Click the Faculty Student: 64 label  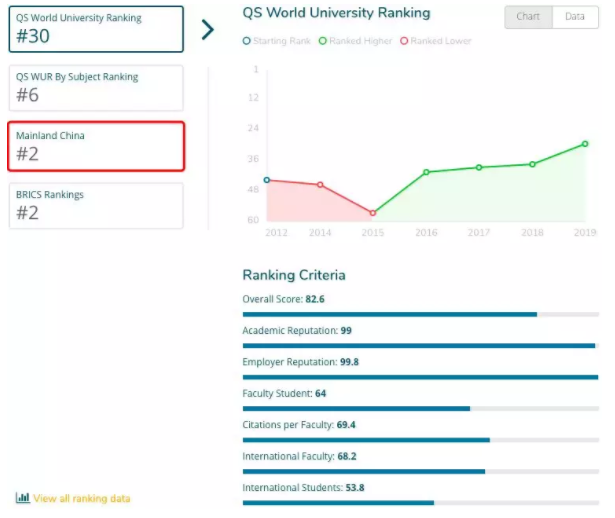tap(284, 393)
